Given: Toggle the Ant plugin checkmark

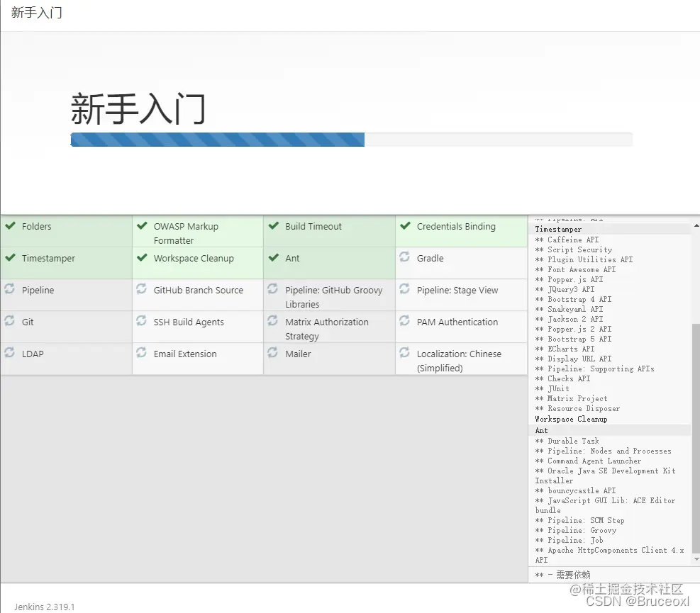Looking at the screenshot, I should tap(273, 258).
